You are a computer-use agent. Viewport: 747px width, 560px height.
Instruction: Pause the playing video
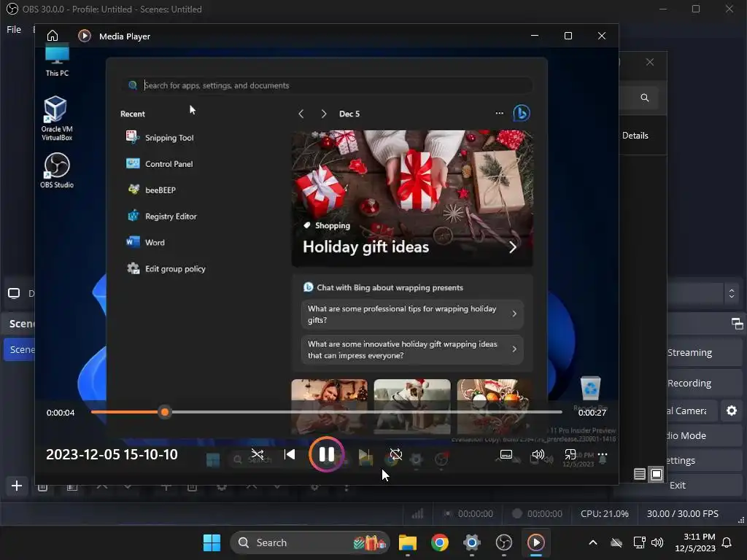click(x=326, y=454)
